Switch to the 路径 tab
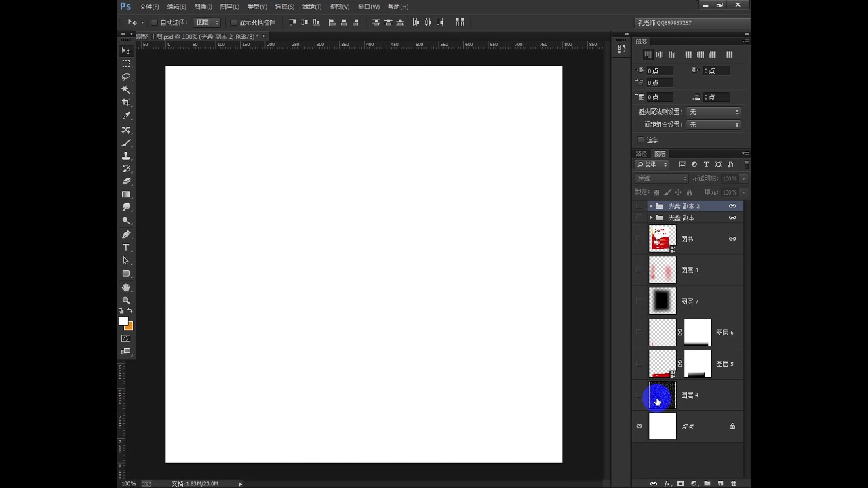This screenshot has width=868, height=488. click(x=641, y=154)
